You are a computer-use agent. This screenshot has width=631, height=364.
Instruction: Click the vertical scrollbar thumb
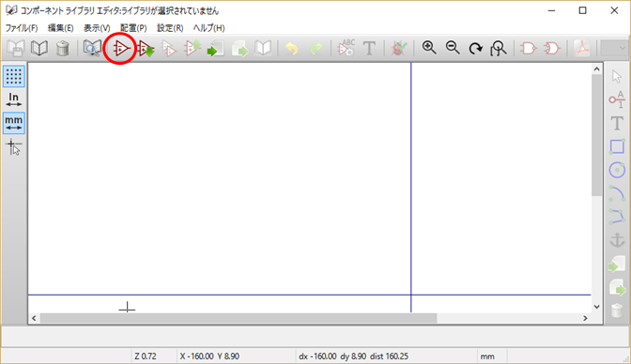point(597,135)
